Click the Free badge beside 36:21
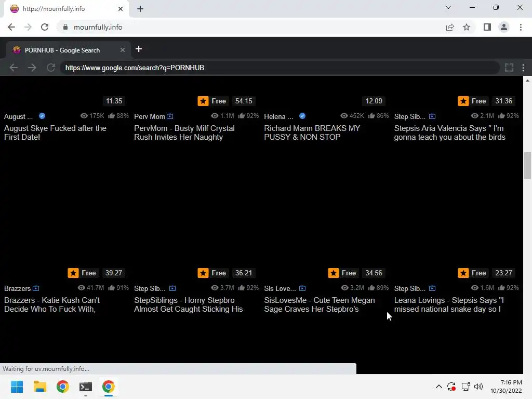This screenshot has width=532, height=399. coord(213,273)
